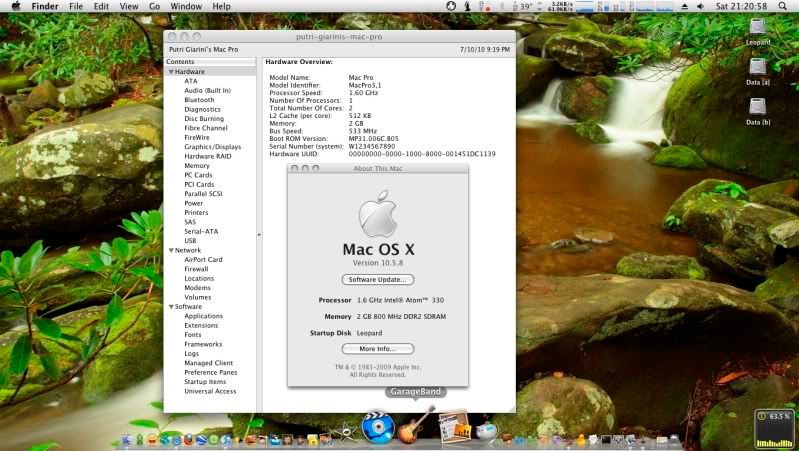This screenshot has height=451, width=799.
Task: Click the chess pawn icon in menu bar
Action: tap(467, 6)
